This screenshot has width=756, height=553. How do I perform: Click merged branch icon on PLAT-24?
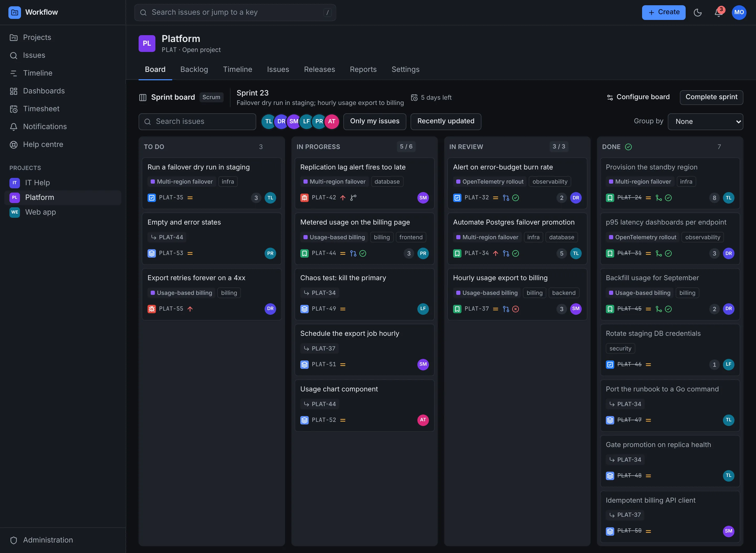point(659,198)
